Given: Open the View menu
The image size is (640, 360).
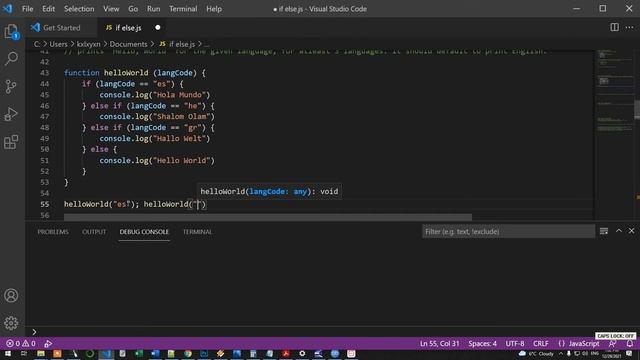Looking at the screenshot, I should [111, 9].
